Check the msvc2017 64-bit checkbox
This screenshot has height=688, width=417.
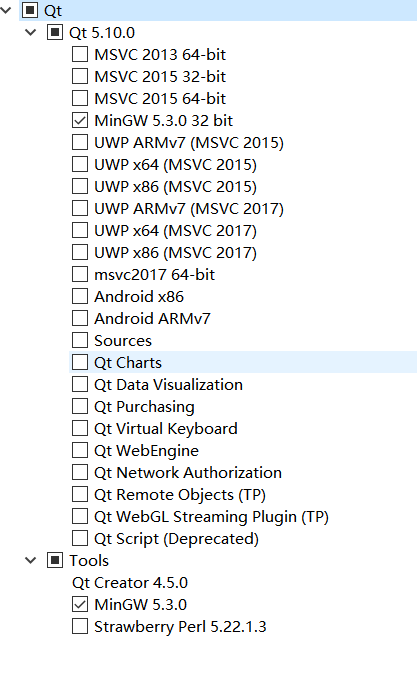[x=79, y=274]
